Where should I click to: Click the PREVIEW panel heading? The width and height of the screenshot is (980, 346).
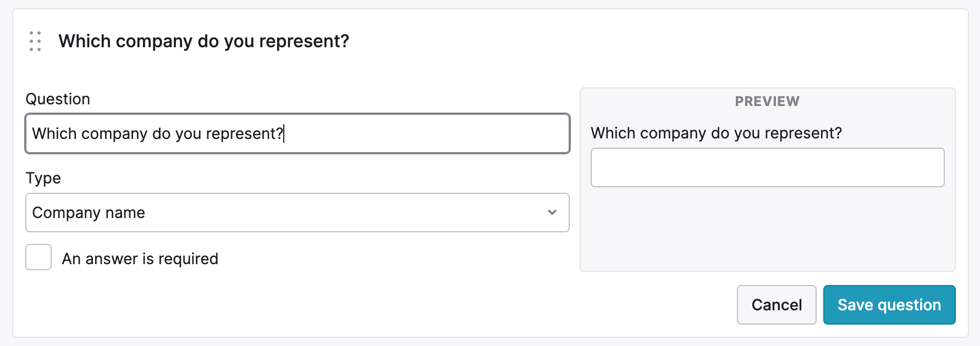point(767,101)
